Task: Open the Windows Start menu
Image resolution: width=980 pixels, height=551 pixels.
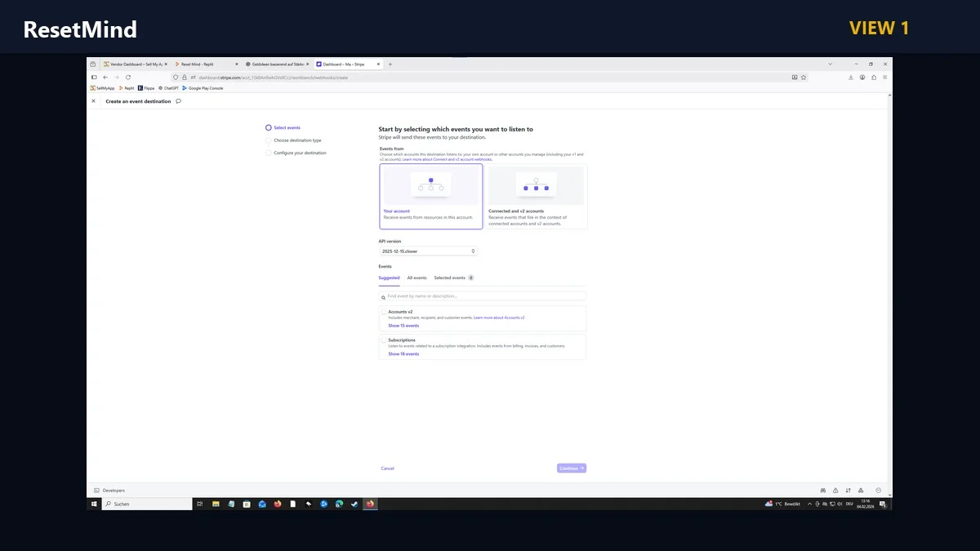Action: tap(93, 504)
